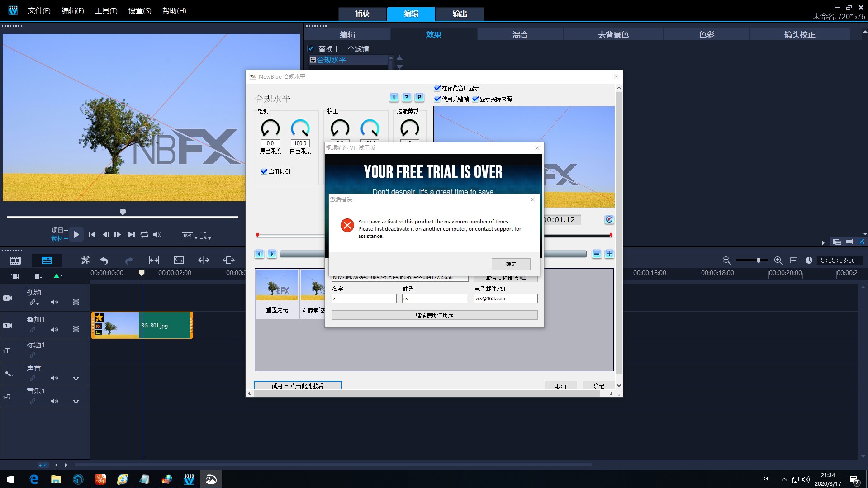This screenshot has height=488, width=868.
Task: Open Microsoft Edge from the taskbar
Action: [x=34, y=479]
